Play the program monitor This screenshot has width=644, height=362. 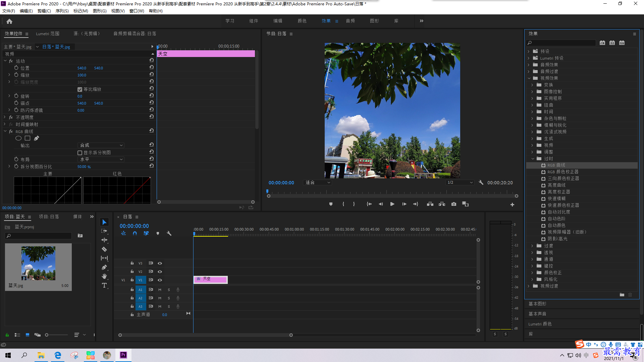(392, 204)
